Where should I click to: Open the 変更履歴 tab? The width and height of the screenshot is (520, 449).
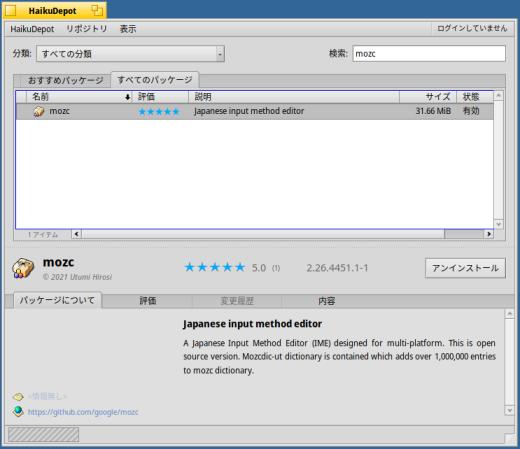pos(237,301)
